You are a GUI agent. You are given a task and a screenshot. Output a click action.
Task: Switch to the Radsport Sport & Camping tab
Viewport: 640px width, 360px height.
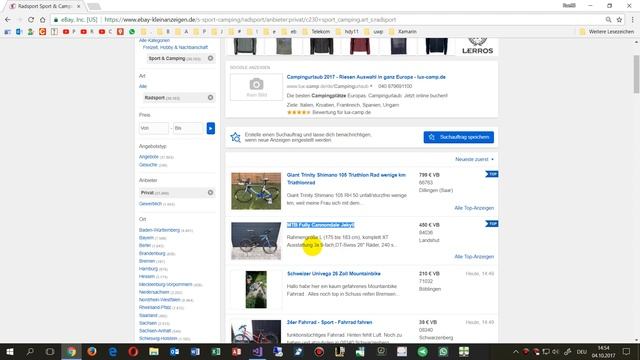click(45, 6)
